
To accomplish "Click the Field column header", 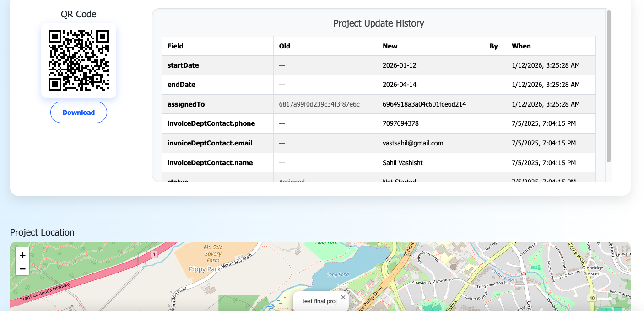I will pos(175,46).
